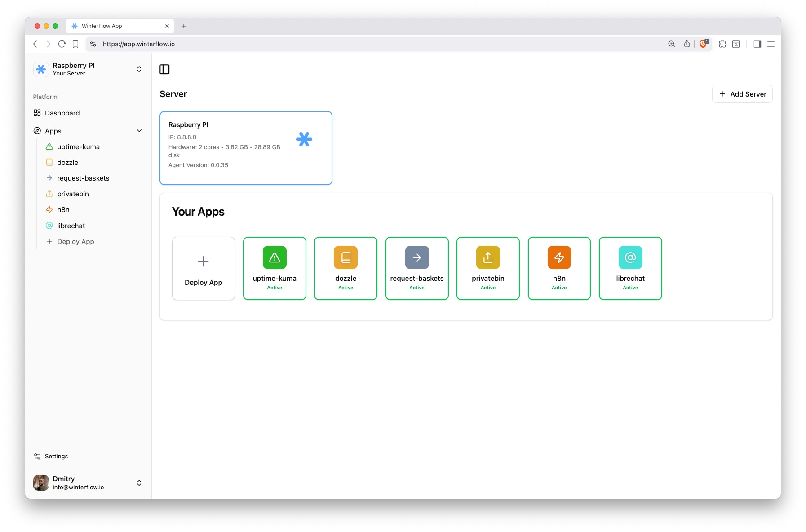Select privatebin in the sidebar apps list

93,194
